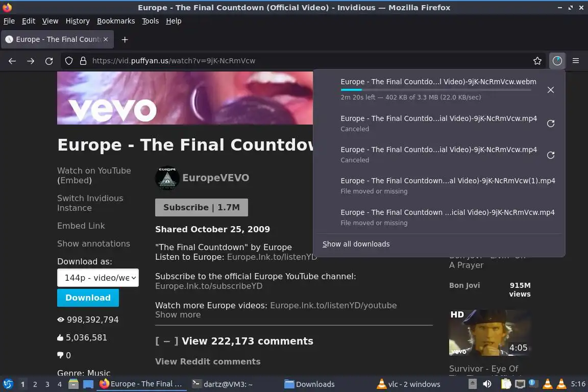
Task: Switch to dartz@VM3 terminal in taskbar
Action: tap(222, 384)
